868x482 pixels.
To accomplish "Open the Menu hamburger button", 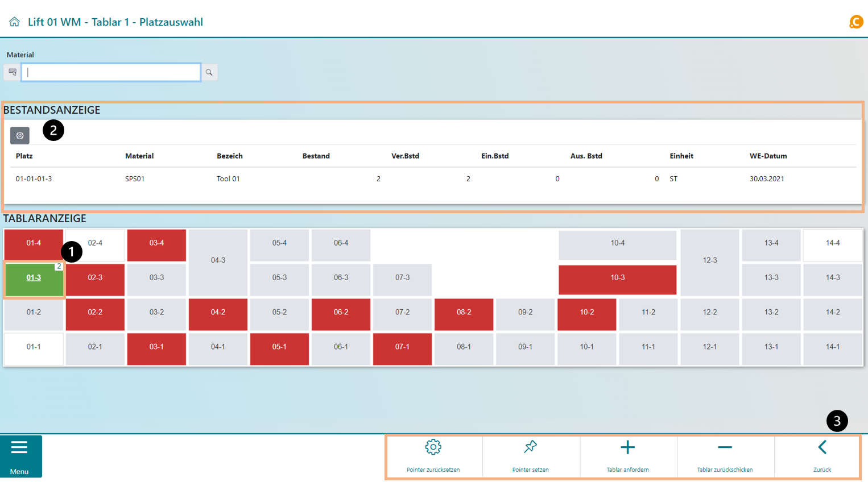I will (x=20, y=456).
